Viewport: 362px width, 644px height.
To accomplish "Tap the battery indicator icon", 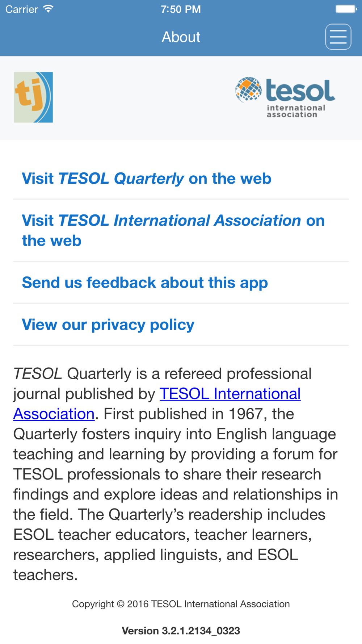I will click(x=346, y=9).
